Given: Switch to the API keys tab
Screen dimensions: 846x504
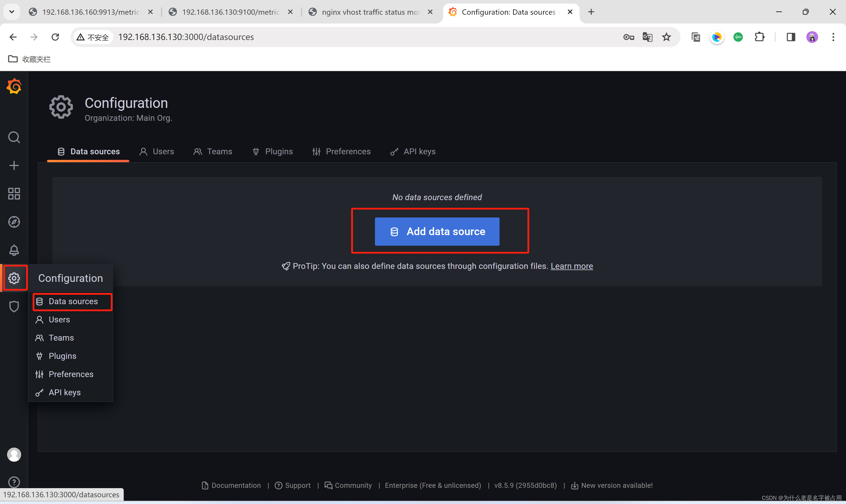Looking at the screenshot, I should (413, 151).
